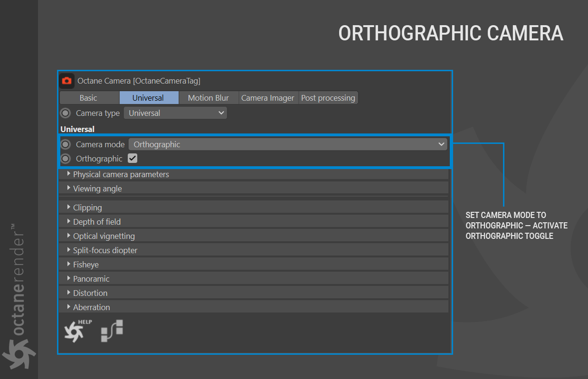
Task: Open the Camera mode Orthographic dropdown
Action: tap(288, 144)
